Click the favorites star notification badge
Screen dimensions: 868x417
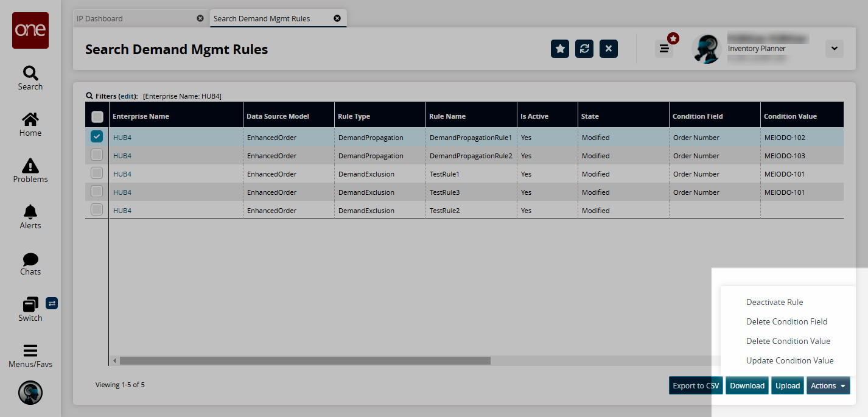(x=673, y=38)
